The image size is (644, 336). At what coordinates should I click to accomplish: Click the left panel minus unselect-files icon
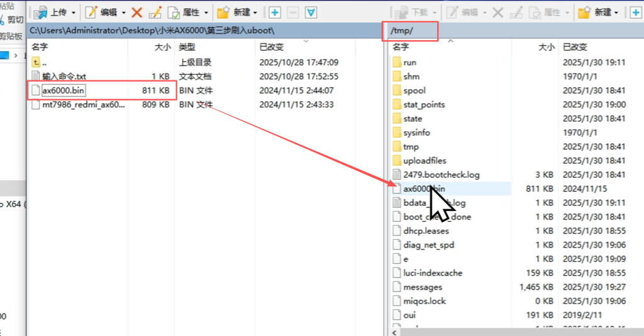[293, 13]
